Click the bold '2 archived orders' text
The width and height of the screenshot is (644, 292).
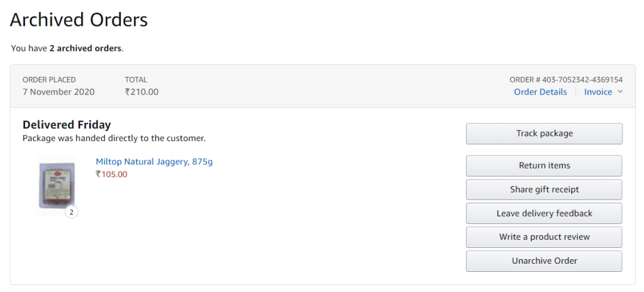coord(86,48)
